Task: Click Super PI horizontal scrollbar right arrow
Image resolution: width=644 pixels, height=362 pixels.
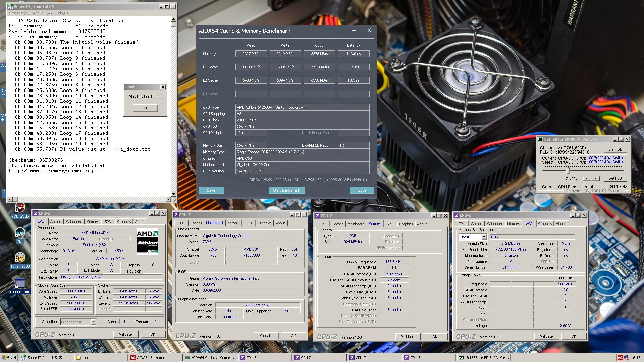Action: [168, 199]
